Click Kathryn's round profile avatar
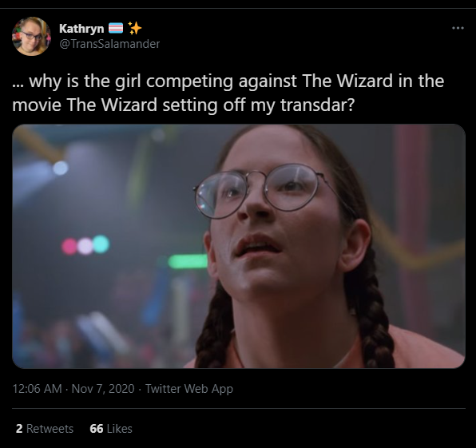Viewport: 476px width, 448px height. [x=31, y=37]
